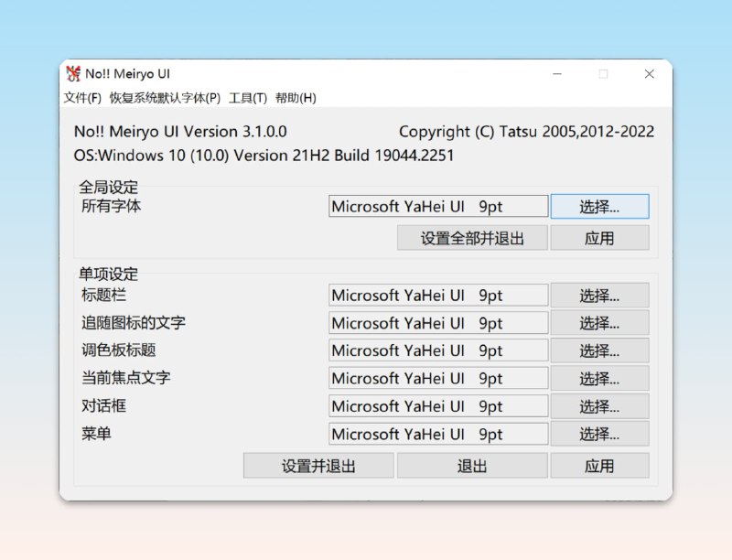
Task: Open the font picker for 调色板标题
Action: coord(600,350)
